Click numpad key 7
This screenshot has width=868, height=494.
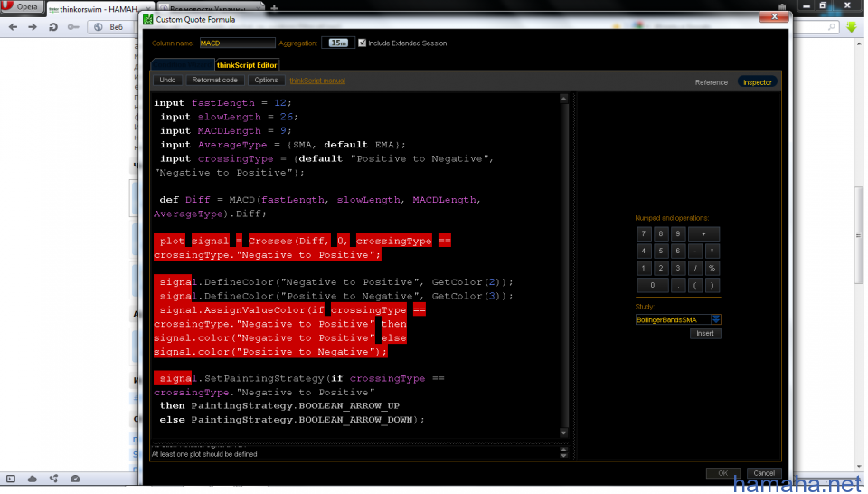[x=643, y=233]
